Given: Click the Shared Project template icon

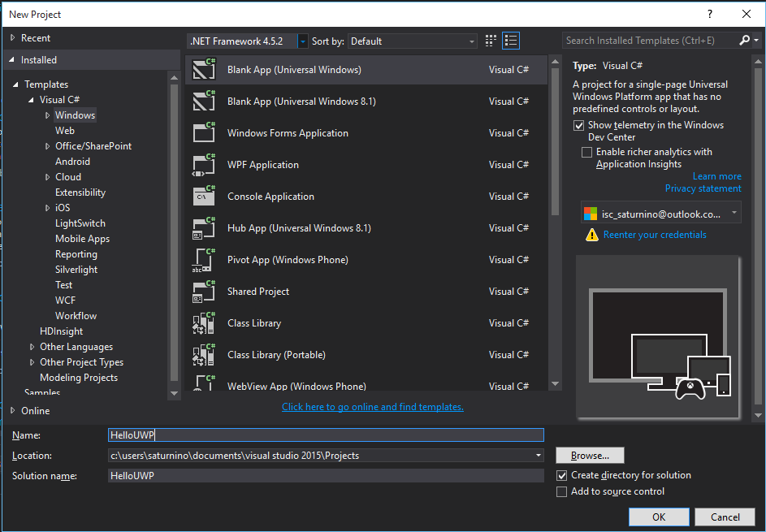Looking at the screenshot, I should [x=204, y=292].
